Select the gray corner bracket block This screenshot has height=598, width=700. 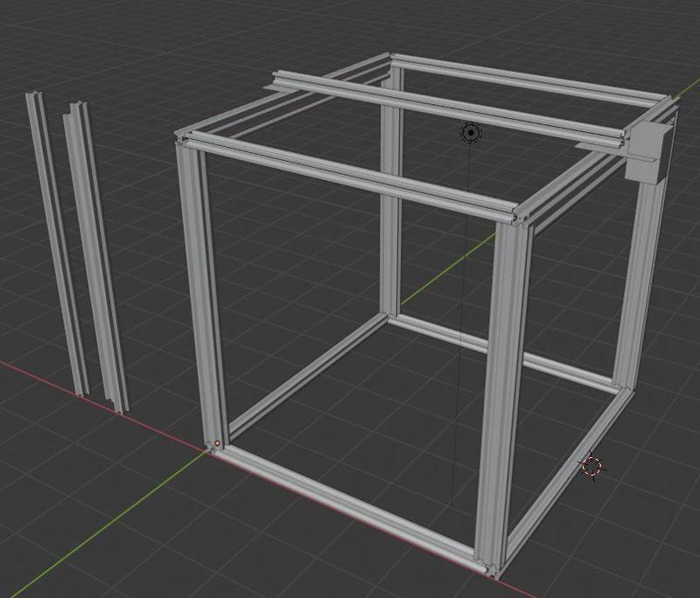(648, 152)
